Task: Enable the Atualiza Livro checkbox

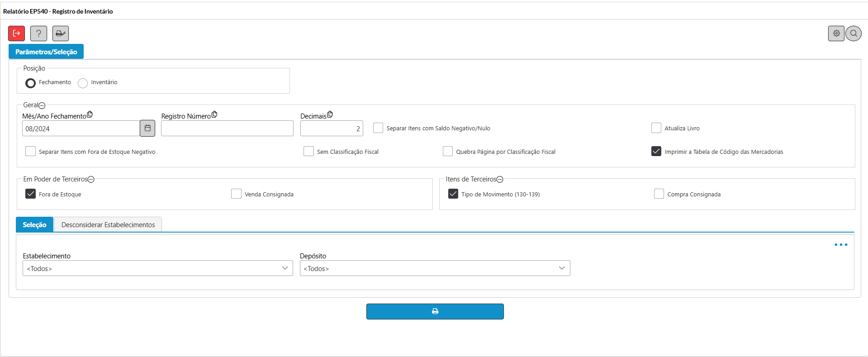Action: click(656, 128)
